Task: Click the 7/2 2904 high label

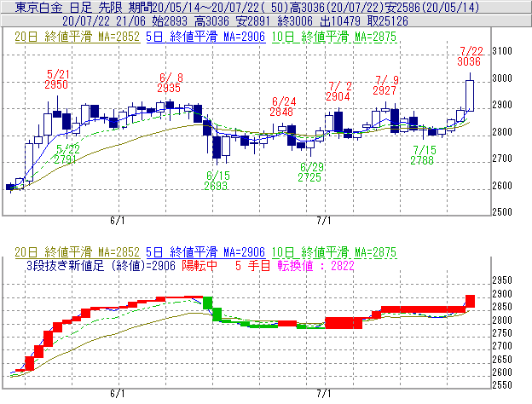Action: (338, 91)
